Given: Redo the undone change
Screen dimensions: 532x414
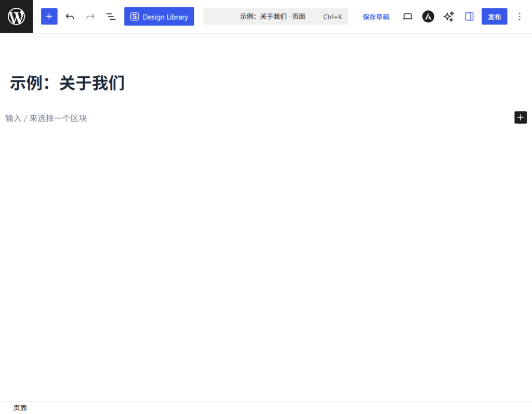Looking at the screenshot, I should (x=90, y=16).
